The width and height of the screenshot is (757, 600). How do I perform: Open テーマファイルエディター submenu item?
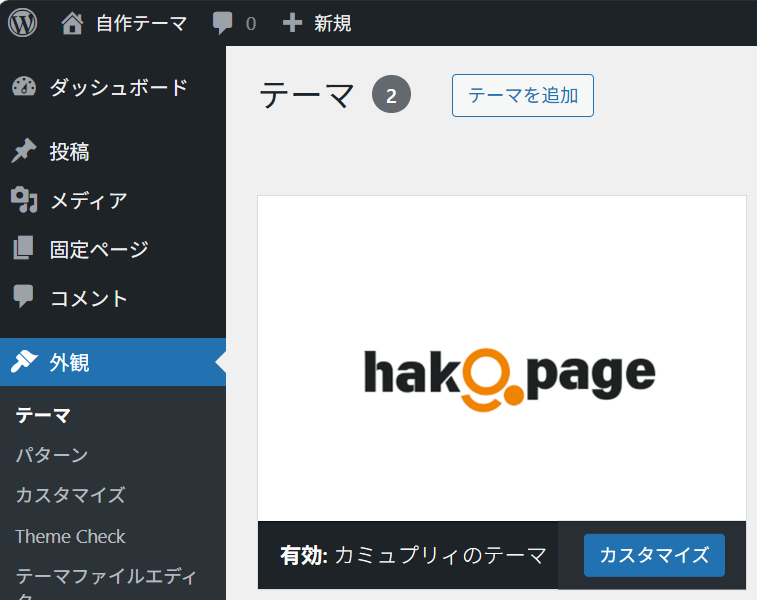coord(106,584)
